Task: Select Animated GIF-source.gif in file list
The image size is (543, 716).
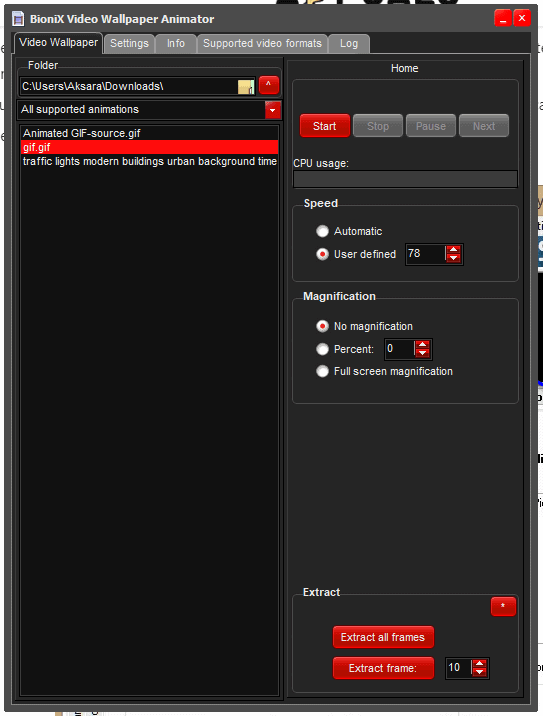Action: pyautogui.click(x=149, y=133)
